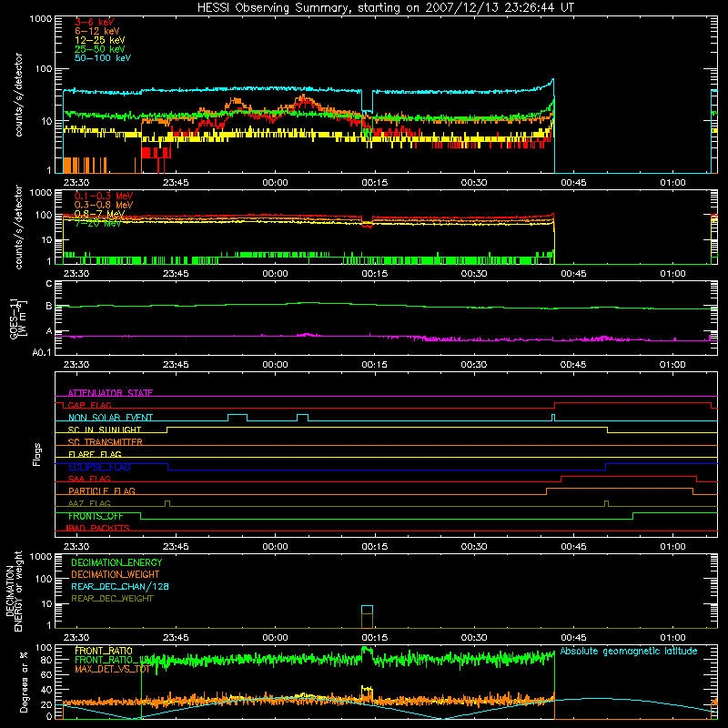Click the cyan rectangle in the decimation panel

367,610
